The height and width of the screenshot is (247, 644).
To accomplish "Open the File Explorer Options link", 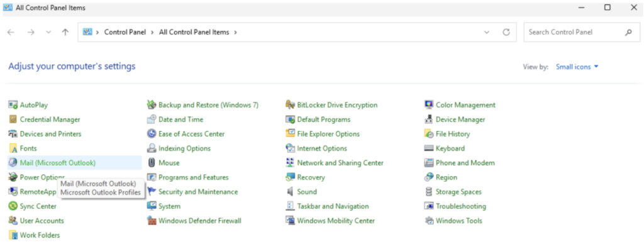I will point(328,134).
